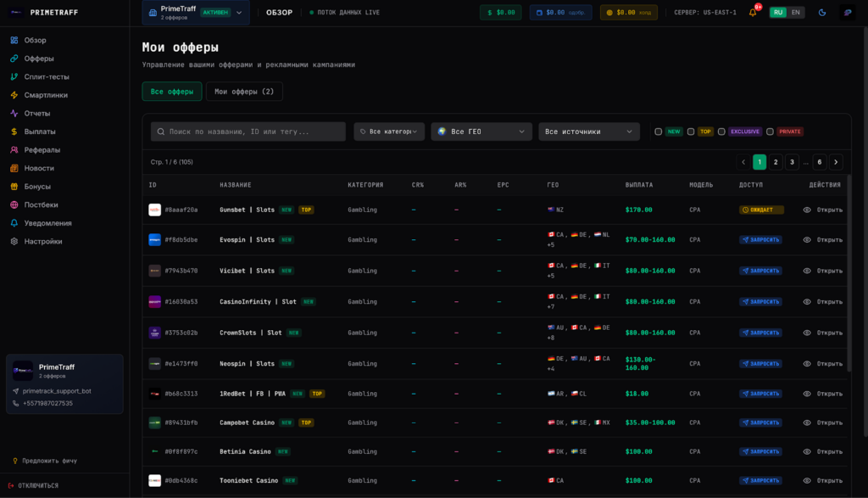Screen dimensions: 868x498
Task: Go to next page with right chevron
Action: (836, 162)
